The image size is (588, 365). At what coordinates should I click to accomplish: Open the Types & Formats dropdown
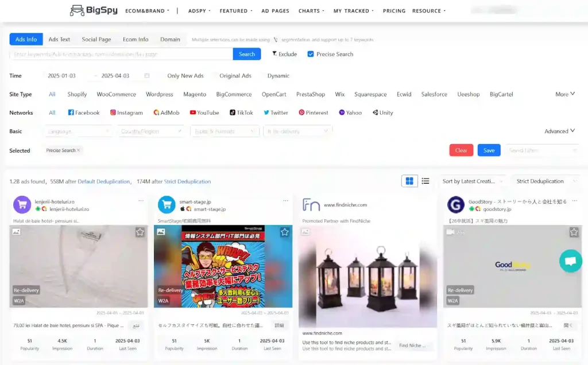tap(225, 131)
